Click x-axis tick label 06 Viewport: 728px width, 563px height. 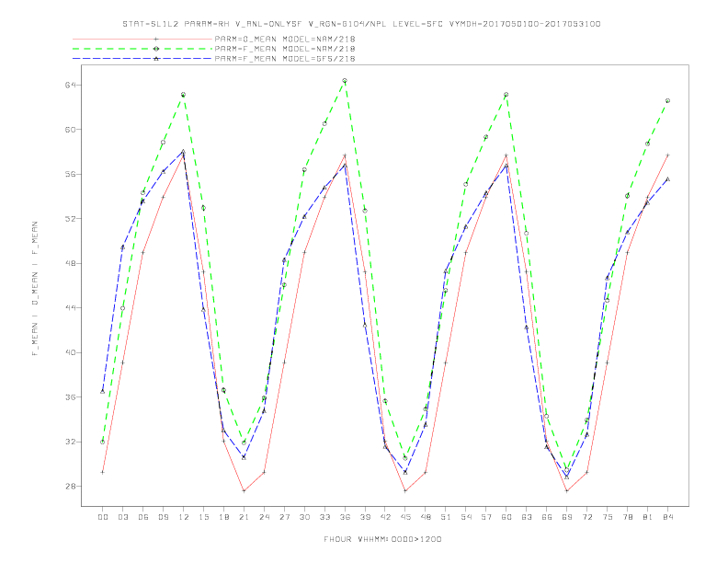tap(143, 517)
